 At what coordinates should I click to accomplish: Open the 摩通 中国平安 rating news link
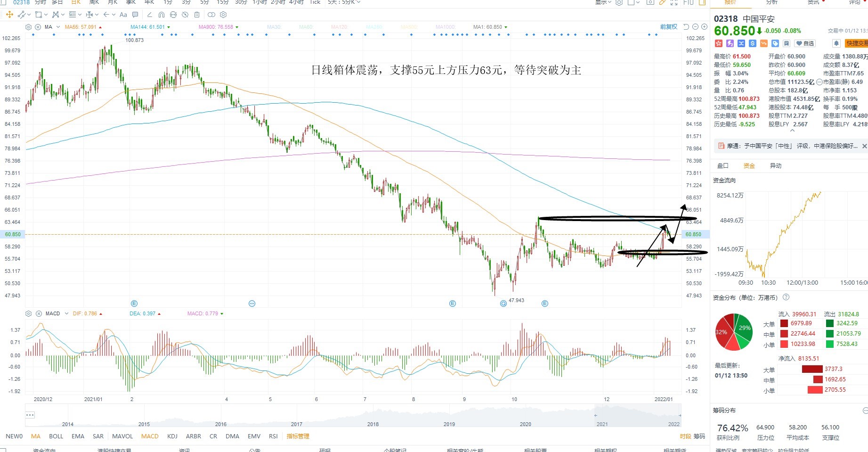(792, 146)
